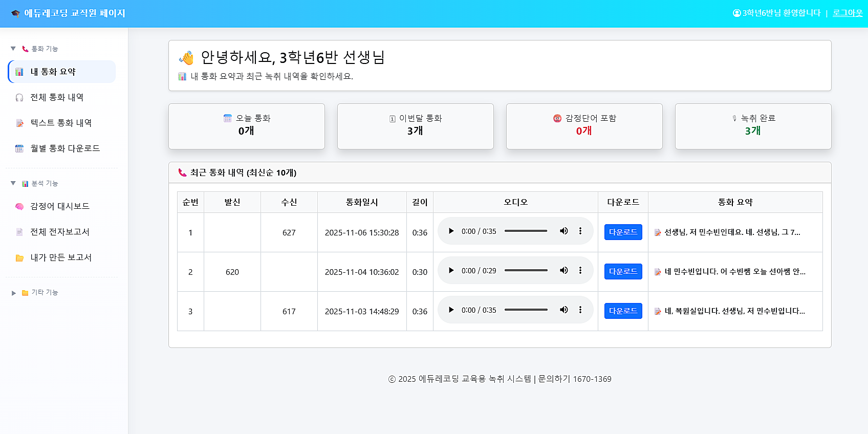
Task: Click audio seek bar for row 2
Action: click(x=526, y=270)
